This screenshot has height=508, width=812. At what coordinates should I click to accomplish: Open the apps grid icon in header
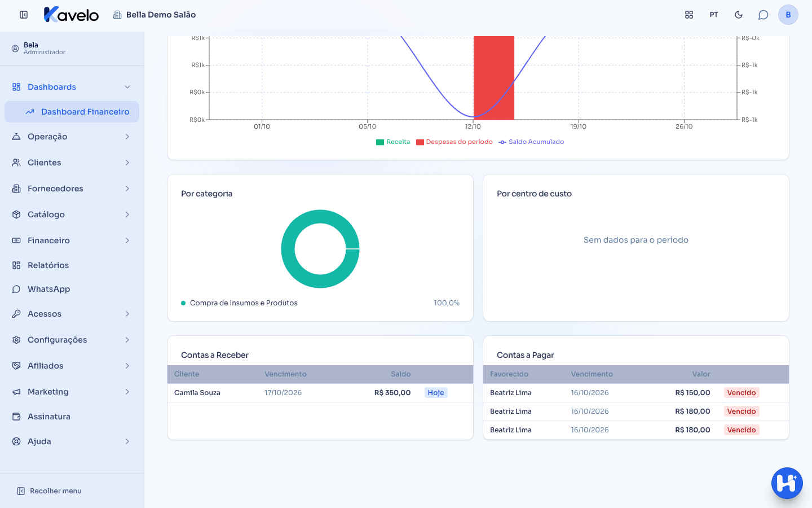689,15
